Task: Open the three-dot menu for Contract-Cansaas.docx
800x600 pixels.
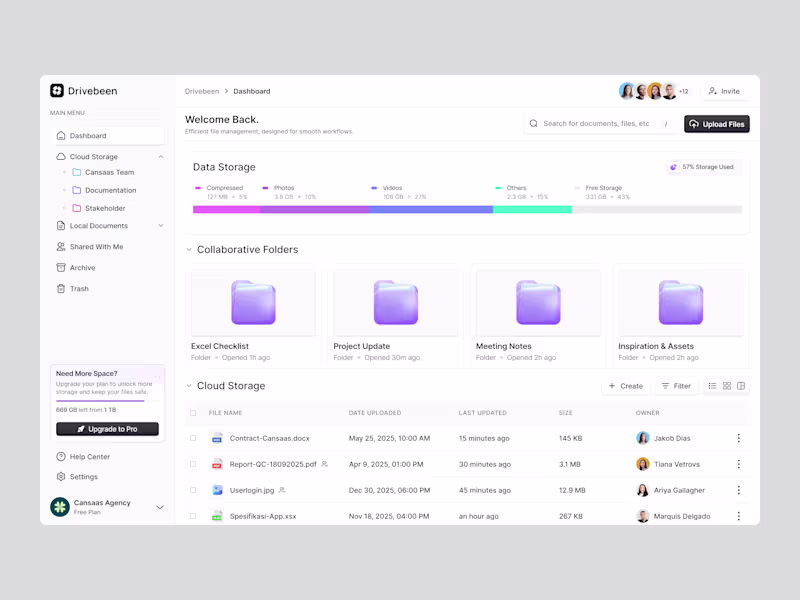Action: [x=739, y=438]
